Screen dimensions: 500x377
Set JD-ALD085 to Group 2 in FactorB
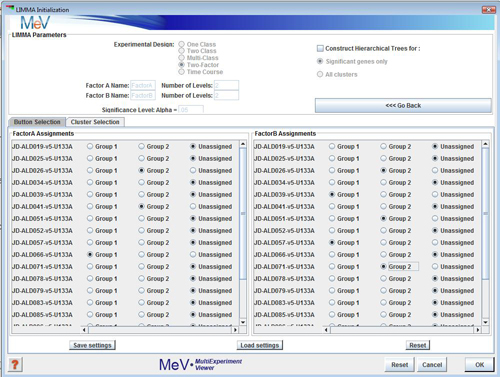[x=383, y=314]
